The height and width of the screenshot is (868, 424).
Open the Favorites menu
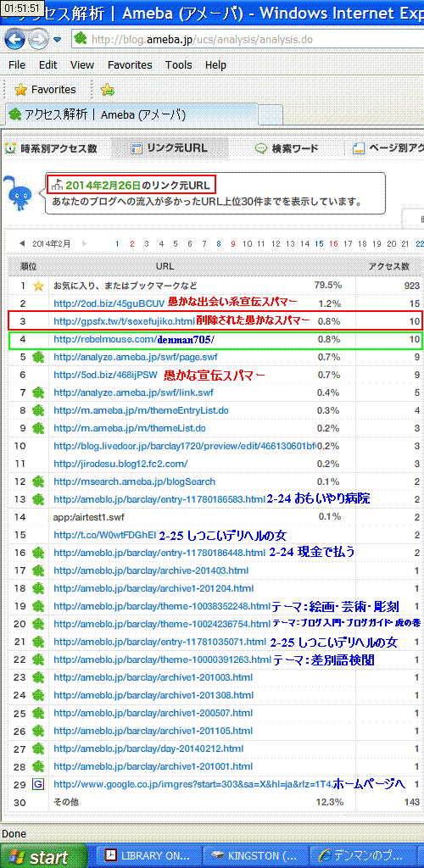(130, 65)
